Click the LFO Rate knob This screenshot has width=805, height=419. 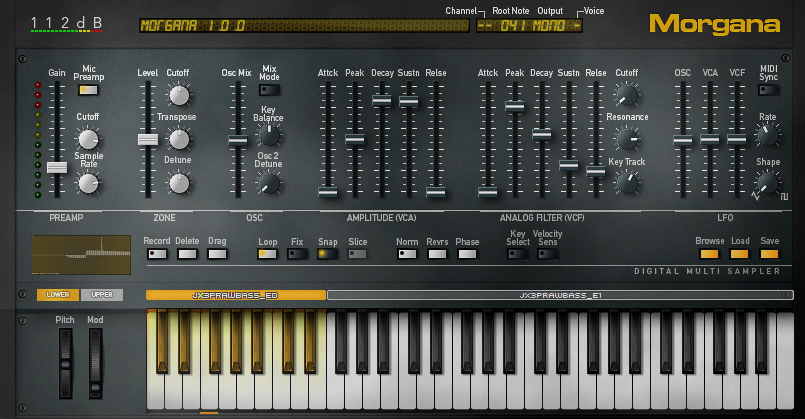pyautogui.click(x=768, y=136)
